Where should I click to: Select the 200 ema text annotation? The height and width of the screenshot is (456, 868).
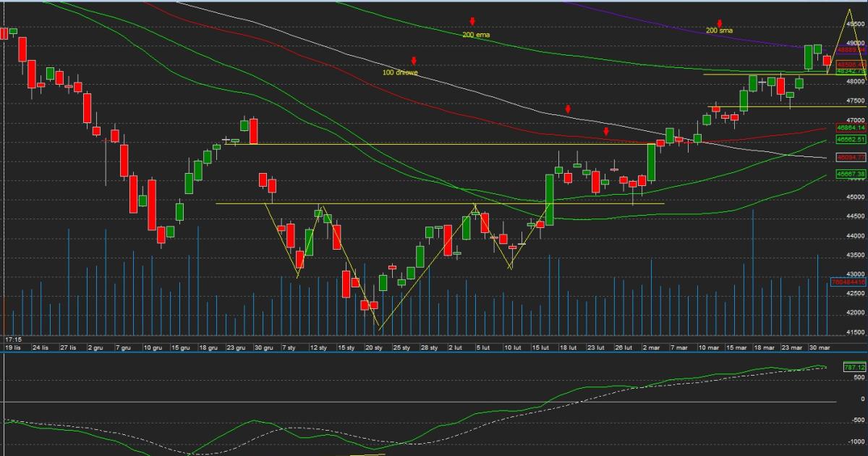[477, 34]
